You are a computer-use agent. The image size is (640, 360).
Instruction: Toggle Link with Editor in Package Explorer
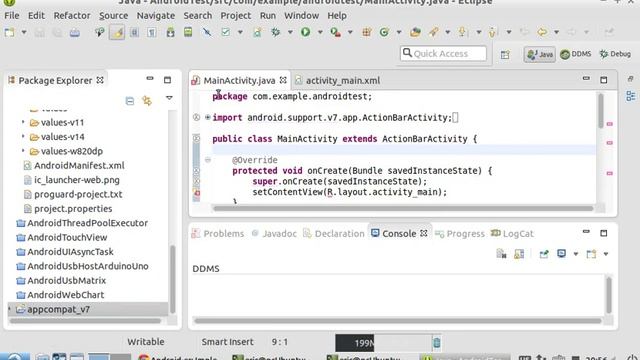point(147,101)
